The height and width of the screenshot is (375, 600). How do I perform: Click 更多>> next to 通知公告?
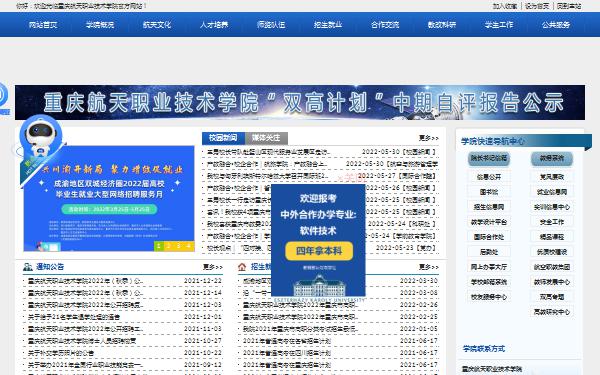pyautogui.click(x=212, y=267)
